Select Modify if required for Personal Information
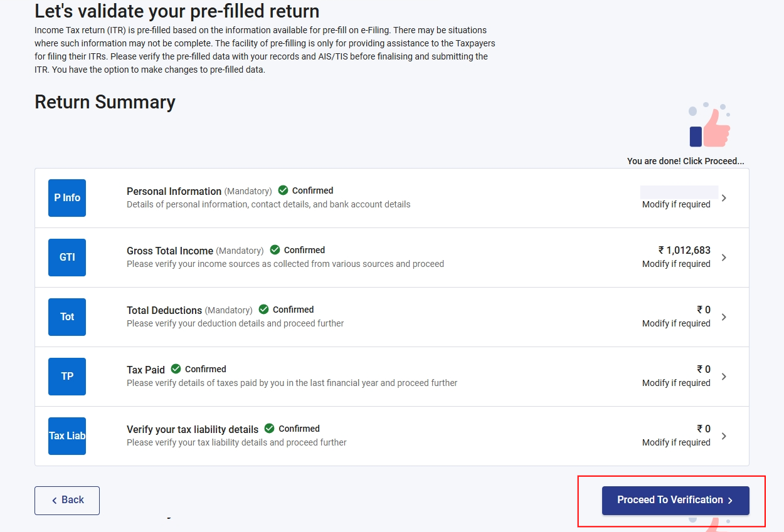784x532 pixels. pyautogui.click(x=676, y=204)
